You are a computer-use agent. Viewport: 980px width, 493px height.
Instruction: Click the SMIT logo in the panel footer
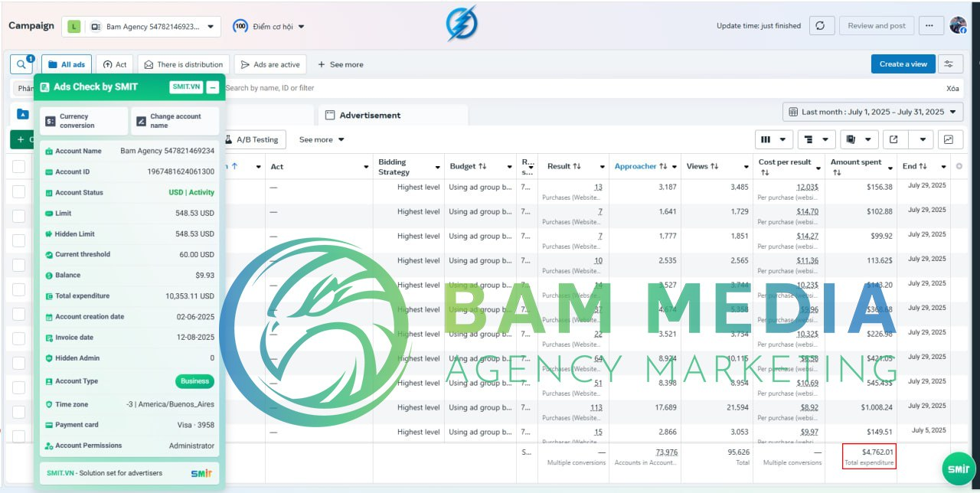(x=201, y=473)
